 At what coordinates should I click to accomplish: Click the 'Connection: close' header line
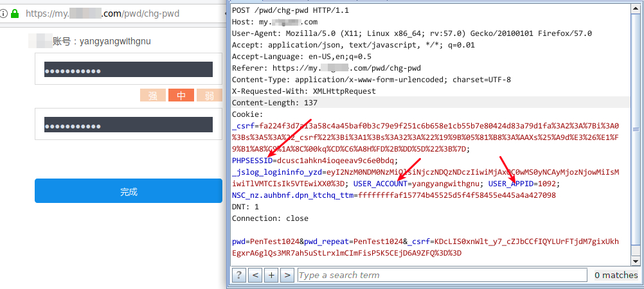tap(270, 218)
